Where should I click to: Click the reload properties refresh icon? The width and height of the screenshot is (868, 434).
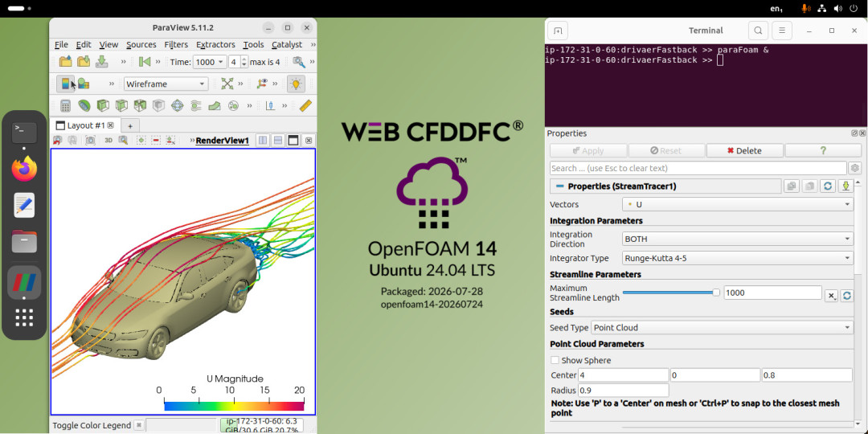click(x=828, y=186)
